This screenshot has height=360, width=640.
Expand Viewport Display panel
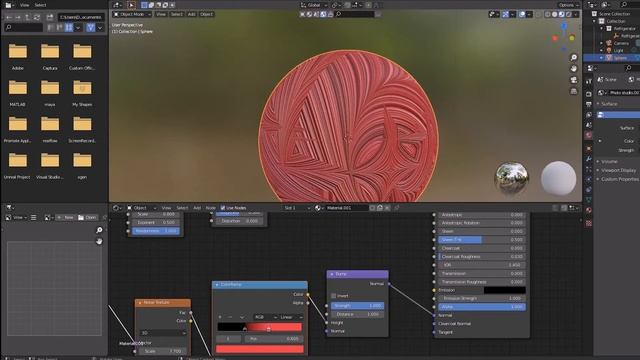pyautogui.click(x=598, y=170)
